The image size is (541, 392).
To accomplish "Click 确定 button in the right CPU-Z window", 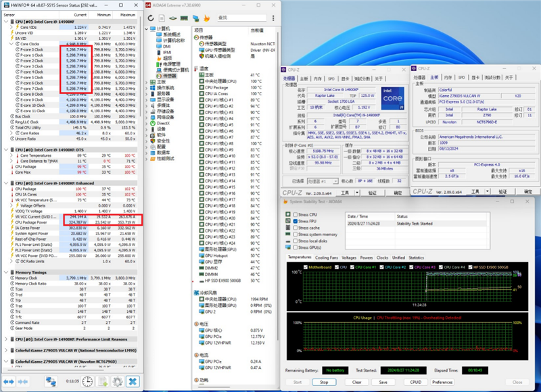I will [528, 191].
